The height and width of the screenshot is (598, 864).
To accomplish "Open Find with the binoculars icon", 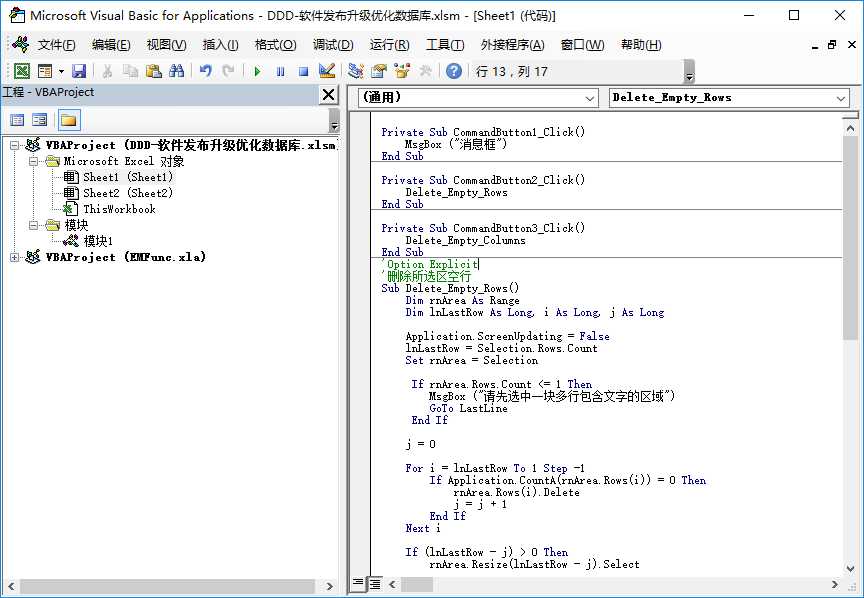I will (x=176, y=71).
